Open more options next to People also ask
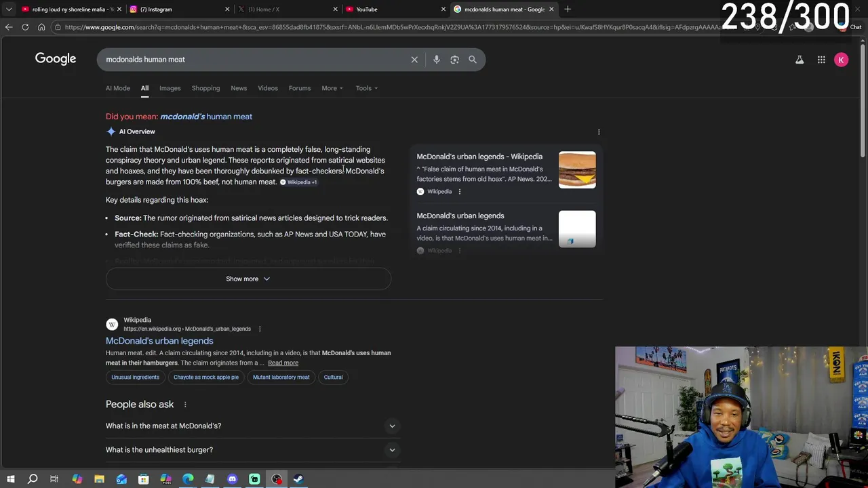The height and width of the screenshot is (488, 868). coord(184,405)
